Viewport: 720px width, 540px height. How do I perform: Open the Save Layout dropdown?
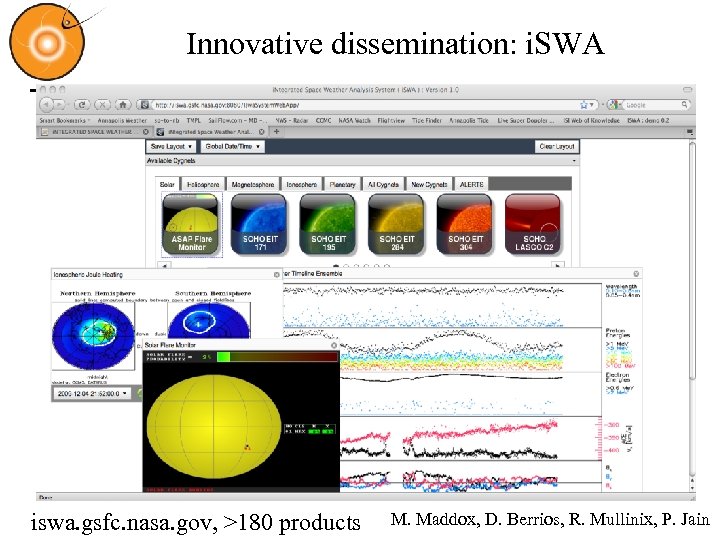[171, 146]
